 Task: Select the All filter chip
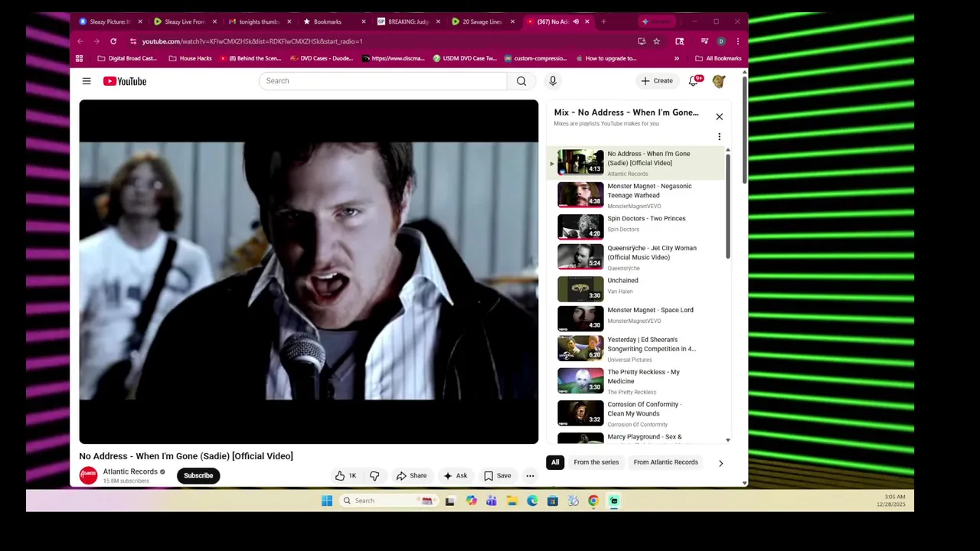pyautogui.click(x=555, y=462)
